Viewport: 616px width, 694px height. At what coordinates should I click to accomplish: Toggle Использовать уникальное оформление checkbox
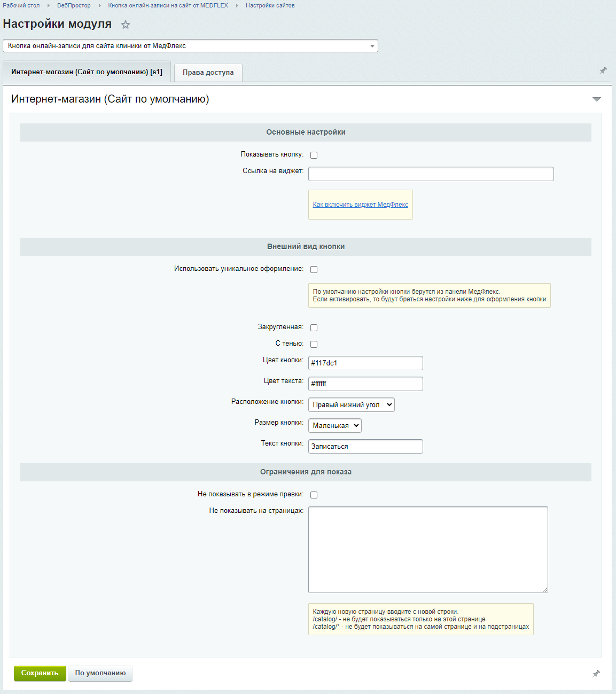tap(314, 269)
